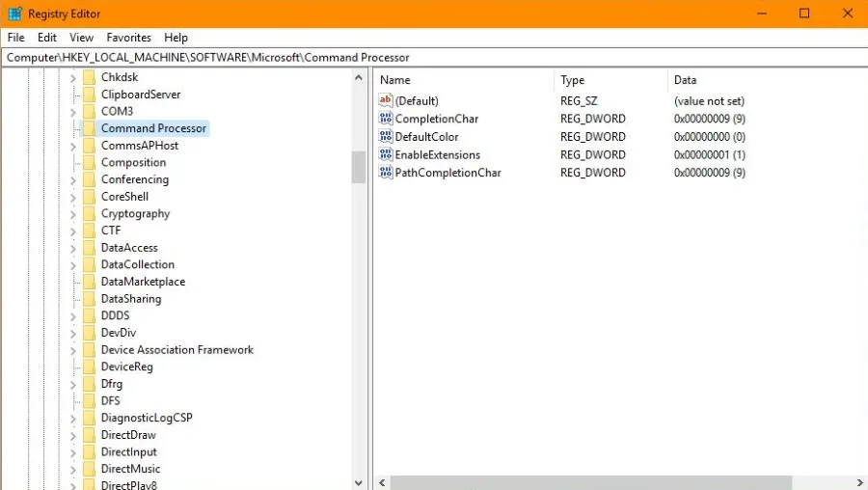This screenshot has width=868, height=490.
Task: Click the Chkdsk folder icon
Action: (x=89, y=77)
